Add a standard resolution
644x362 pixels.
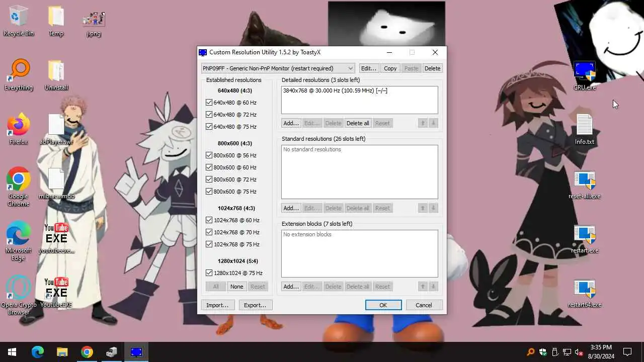[291, 208]
